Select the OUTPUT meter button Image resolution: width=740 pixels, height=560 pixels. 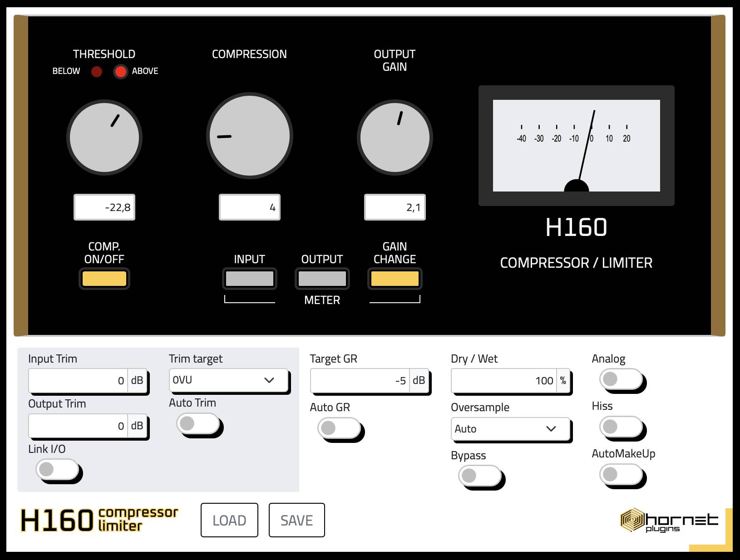pyautogui.click(x=322, y=279)
